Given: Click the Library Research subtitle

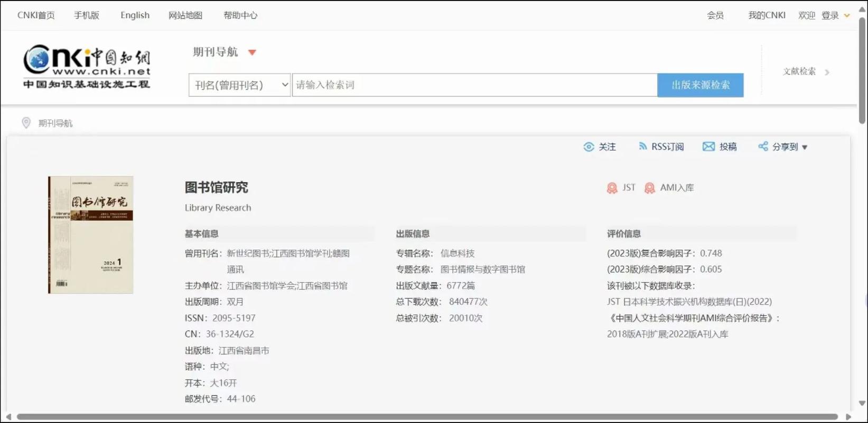Looking at the screenshot, I should coord(218,208).
